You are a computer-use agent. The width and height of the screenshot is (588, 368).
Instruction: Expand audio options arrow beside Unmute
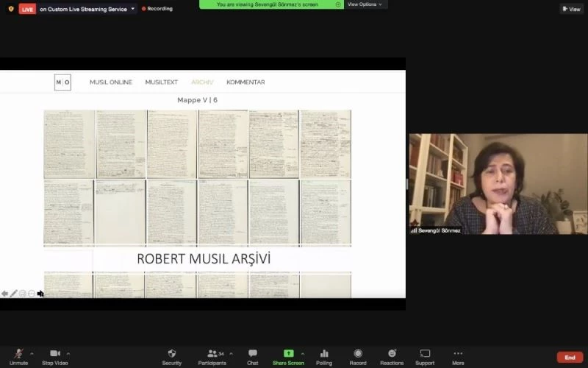[32, 353]
